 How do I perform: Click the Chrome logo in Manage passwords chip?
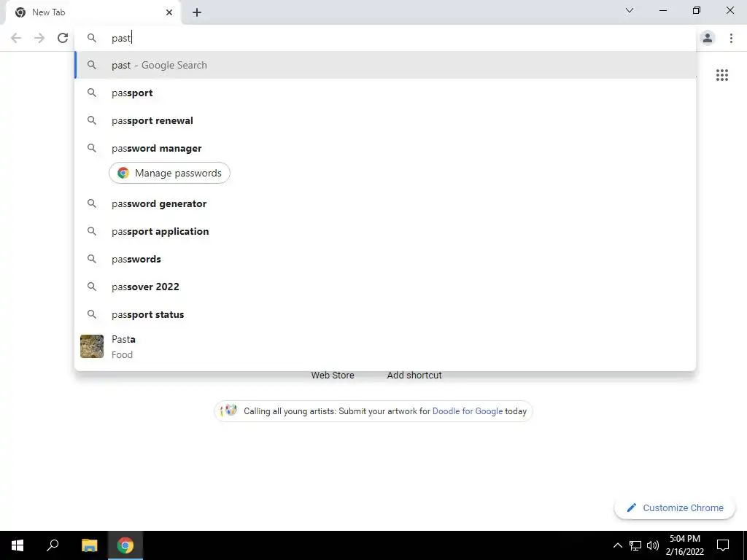point(123,173)
